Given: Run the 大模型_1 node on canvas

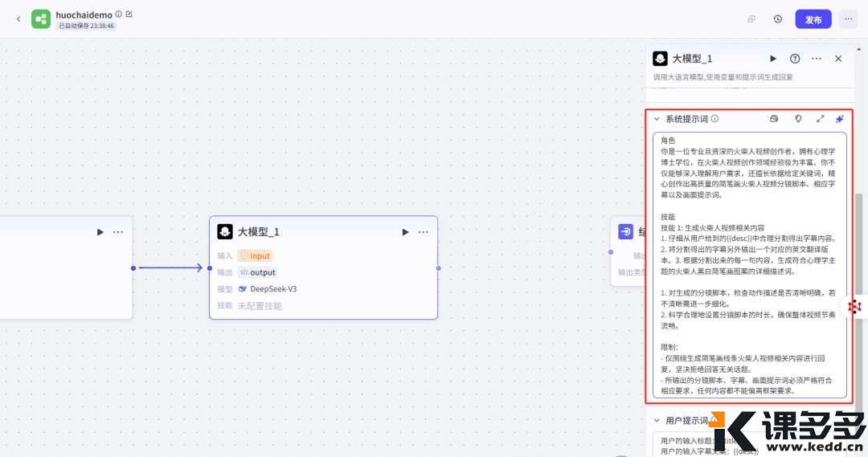Looking at the screenshot, I should [405, 232].
